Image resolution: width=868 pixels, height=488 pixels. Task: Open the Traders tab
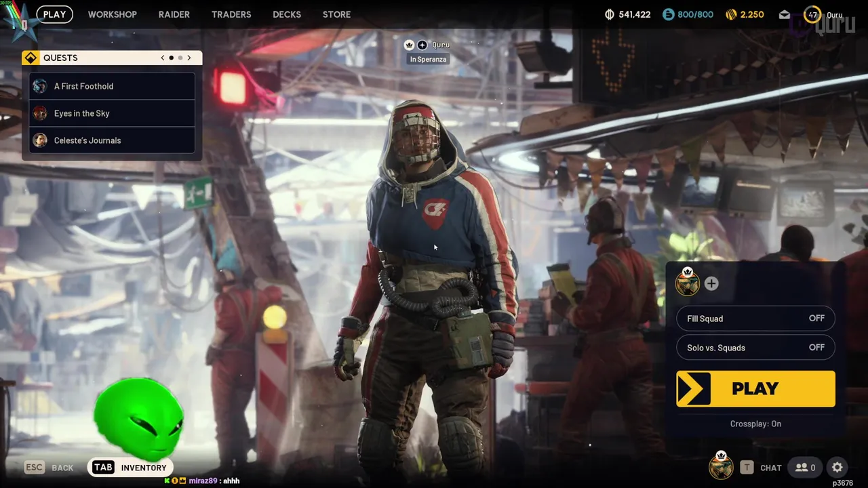pyautogui.click(x=231, y=14)
